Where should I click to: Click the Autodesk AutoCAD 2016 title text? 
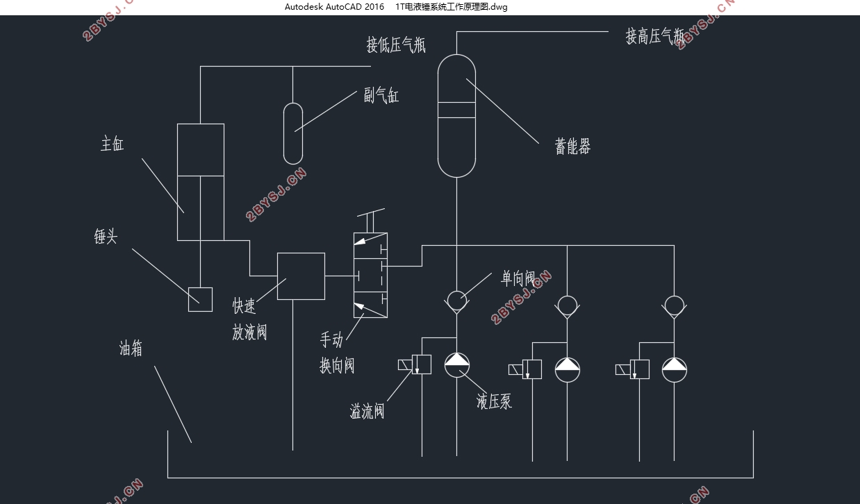[334, 7]
